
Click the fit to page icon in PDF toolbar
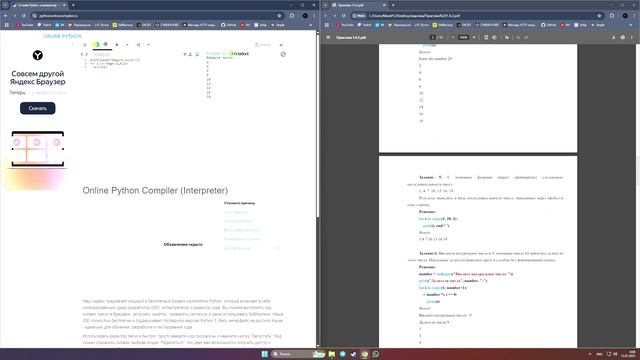tap(486, 37)
